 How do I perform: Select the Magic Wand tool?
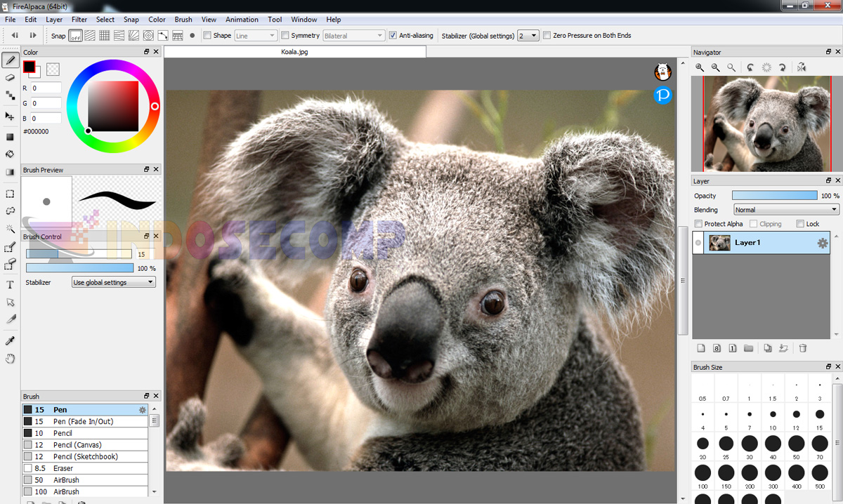pyautogui.click(x=10, y=228)
